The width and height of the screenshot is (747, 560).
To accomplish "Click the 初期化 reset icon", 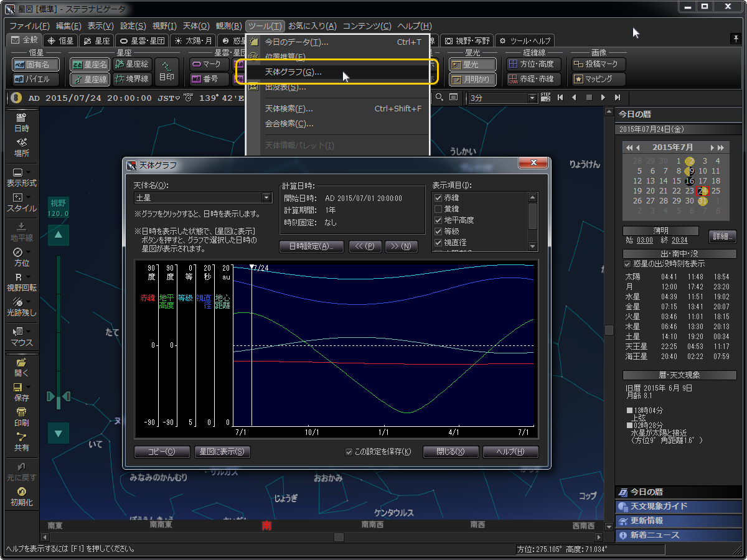I will coord(21,497).
